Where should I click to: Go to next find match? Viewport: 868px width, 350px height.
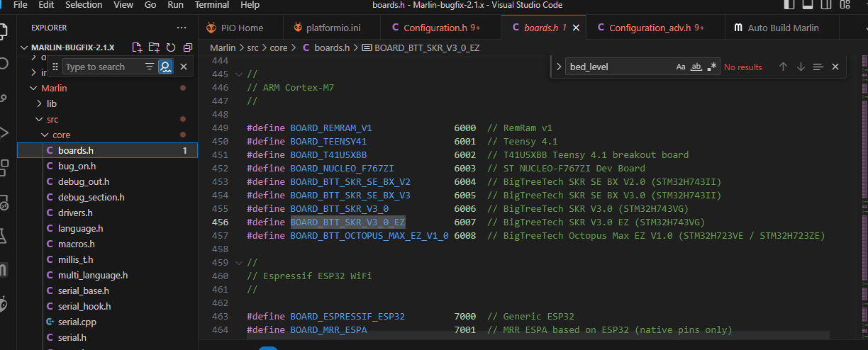pos(801,67)
